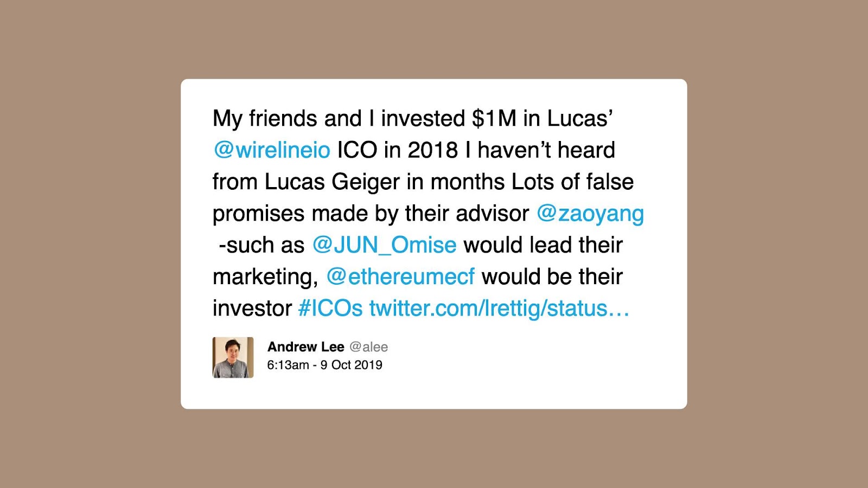Click the @alee handle
This screenshot has width=868, height=488.
pyautogui.click(x=369, y=347)
